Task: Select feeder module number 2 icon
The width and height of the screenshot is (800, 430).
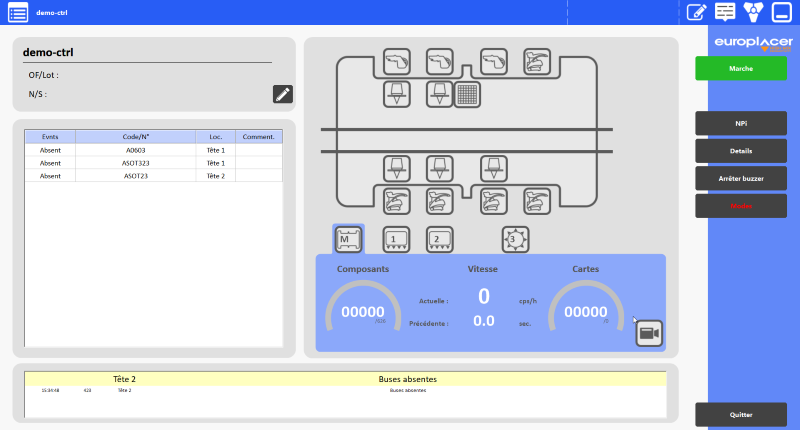Action: (438, 239)
